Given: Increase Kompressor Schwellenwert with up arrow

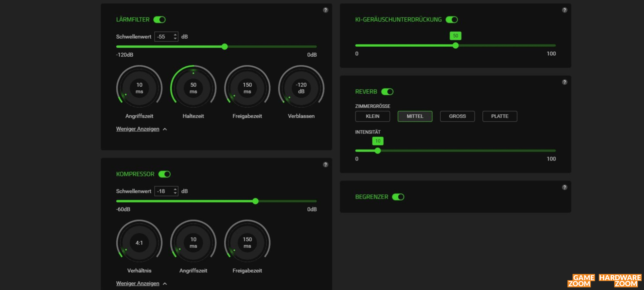Looking at the screenshot, I should pyautogui.click(x=175, y=189).
